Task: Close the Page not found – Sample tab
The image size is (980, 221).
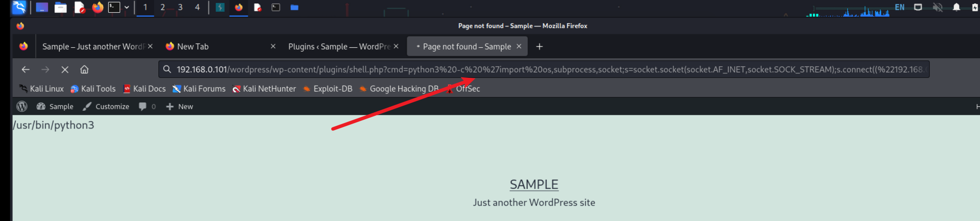Action: (519, 46)
